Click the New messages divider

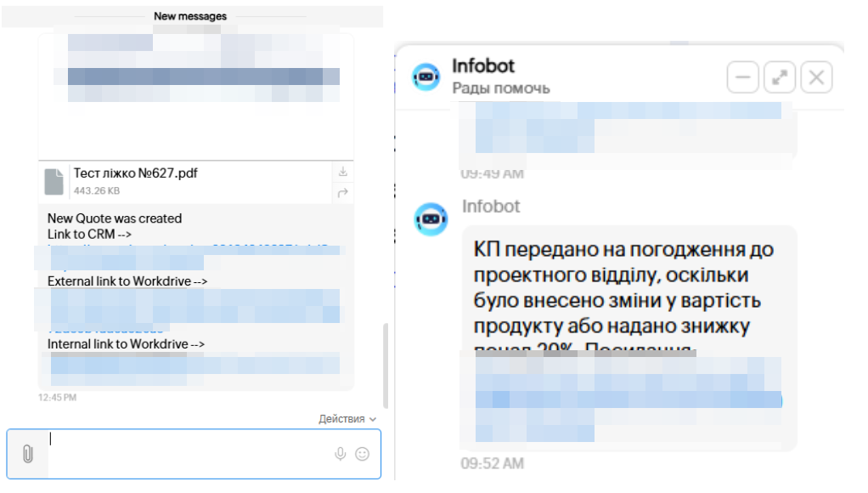coord(189,15)
